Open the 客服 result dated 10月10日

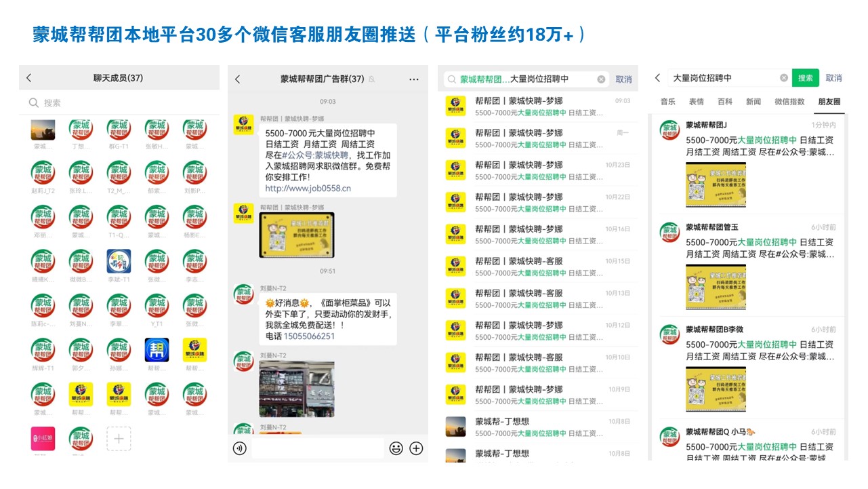538,363
